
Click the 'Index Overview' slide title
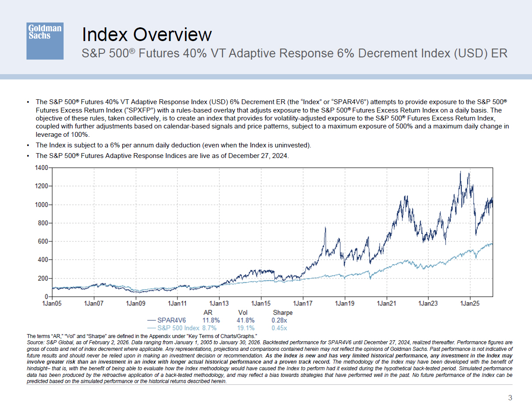[147, 34]
